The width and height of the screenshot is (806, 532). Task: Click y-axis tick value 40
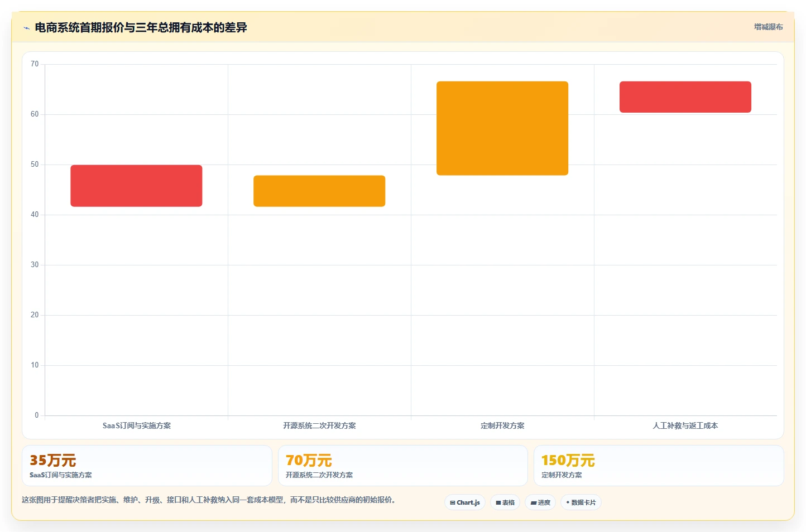[x=35, y=215]
